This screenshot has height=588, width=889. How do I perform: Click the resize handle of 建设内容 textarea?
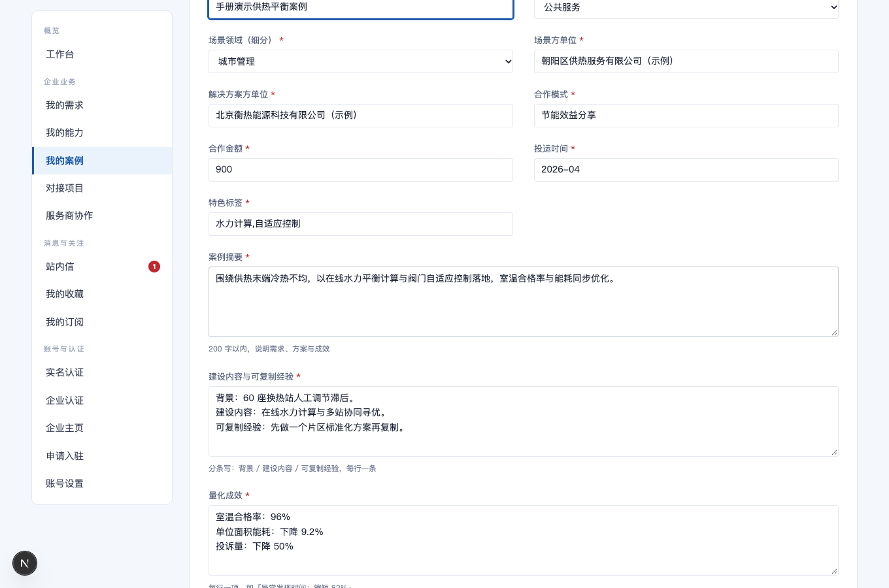click(x=834, y=452)
